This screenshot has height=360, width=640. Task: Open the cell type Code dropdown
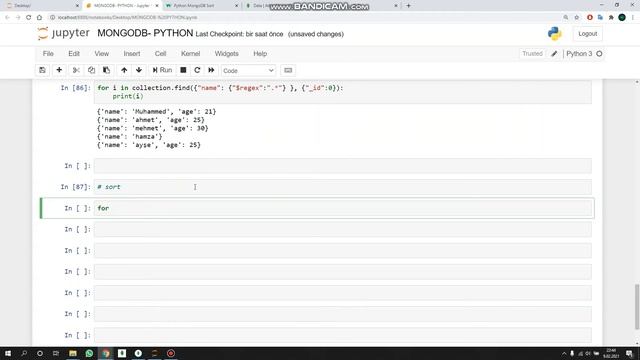pos(248,71)
